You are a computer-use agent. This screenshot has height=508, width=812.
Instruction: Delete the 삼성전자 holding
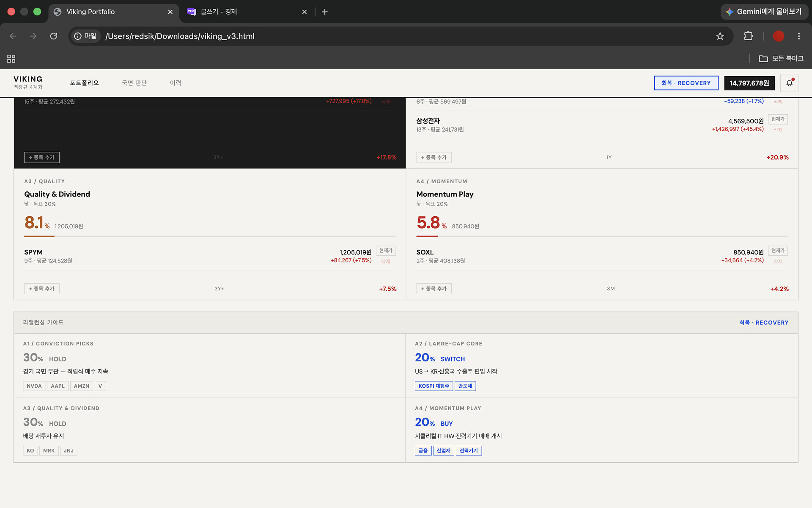tap(778, 130)
